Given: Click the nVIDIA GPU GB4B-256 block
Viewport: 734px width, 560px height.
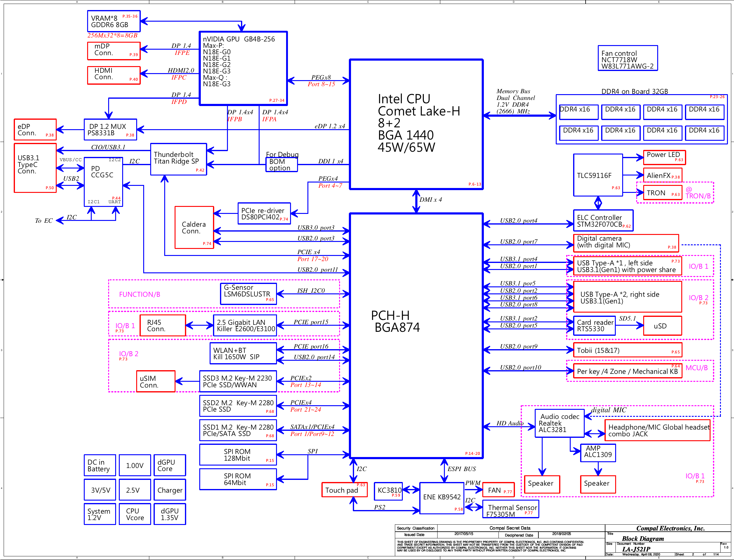Looking at the screenshot, I should [243, 68].
